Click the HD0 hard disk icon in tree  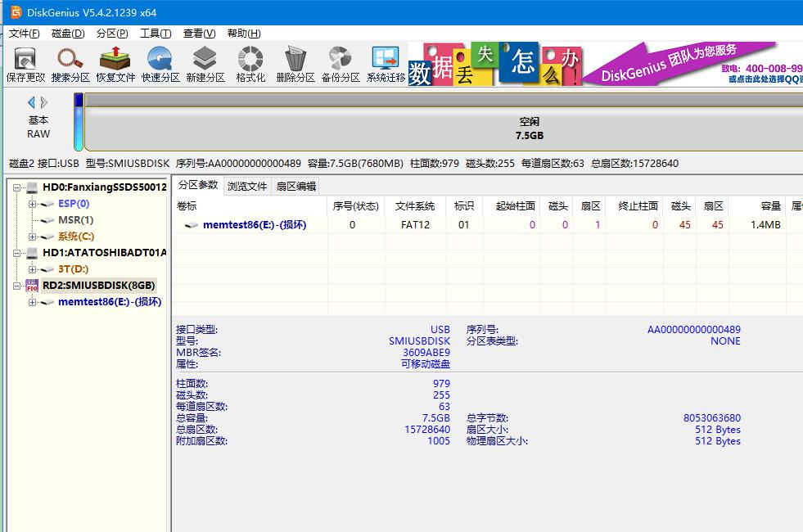point(32,187)
